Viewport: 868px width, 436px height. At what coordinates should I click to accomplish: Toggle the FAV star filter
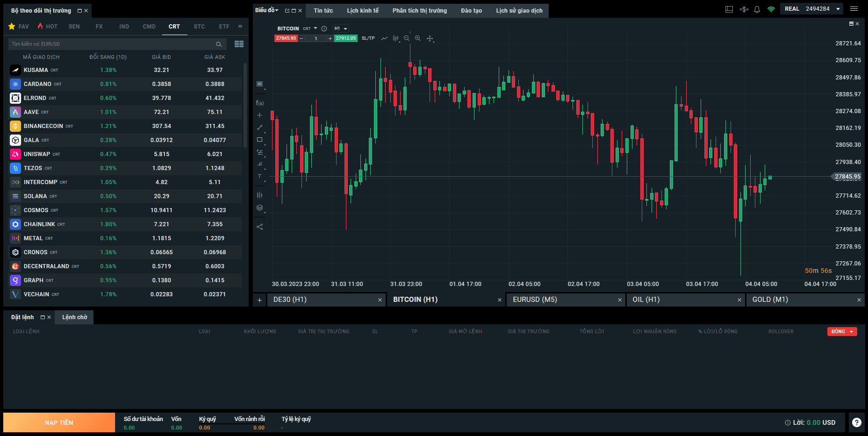pos(19,27)
